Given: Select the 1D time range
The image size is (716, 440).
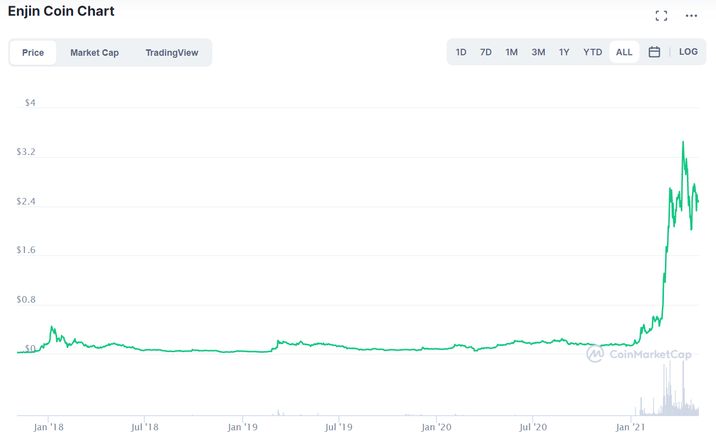Looking at the screenshot, I should click(x=461, y=52).
